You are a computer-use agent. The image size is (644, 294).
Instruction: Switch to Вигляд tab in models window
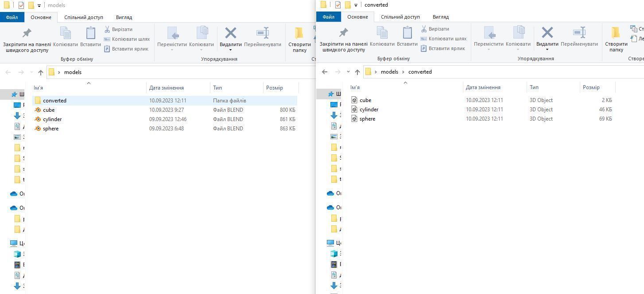pos(124,17)
